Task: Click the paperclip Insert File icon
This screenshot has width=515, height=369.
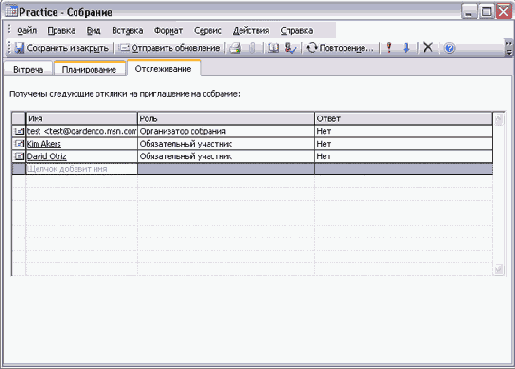Action: 252,48
